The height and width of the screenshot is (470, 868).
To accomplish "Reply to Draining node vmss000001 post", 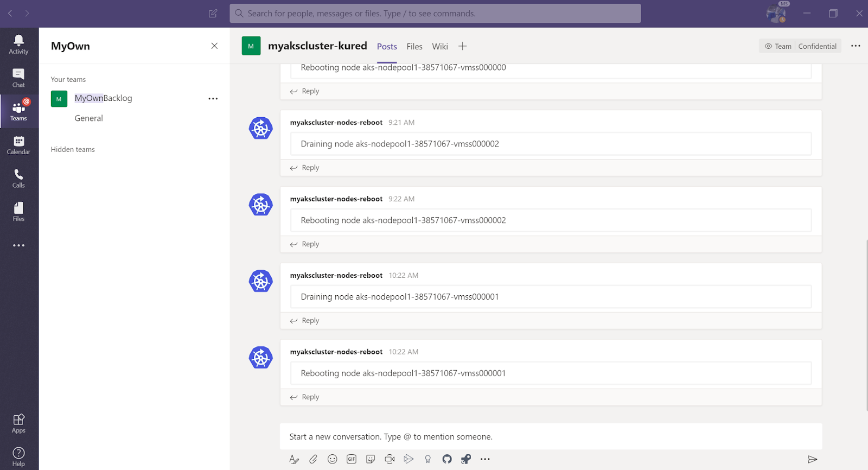I will point(304,321).
